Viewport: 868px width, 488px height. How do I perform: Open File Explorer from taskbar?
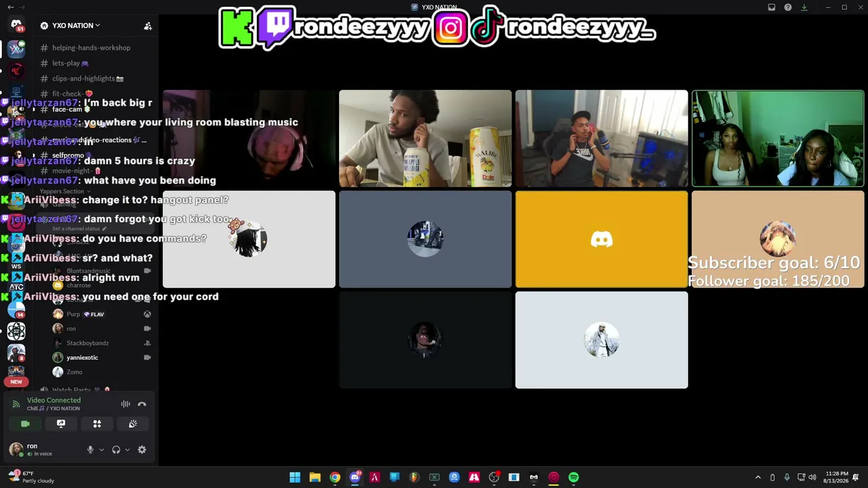[315, 477]
